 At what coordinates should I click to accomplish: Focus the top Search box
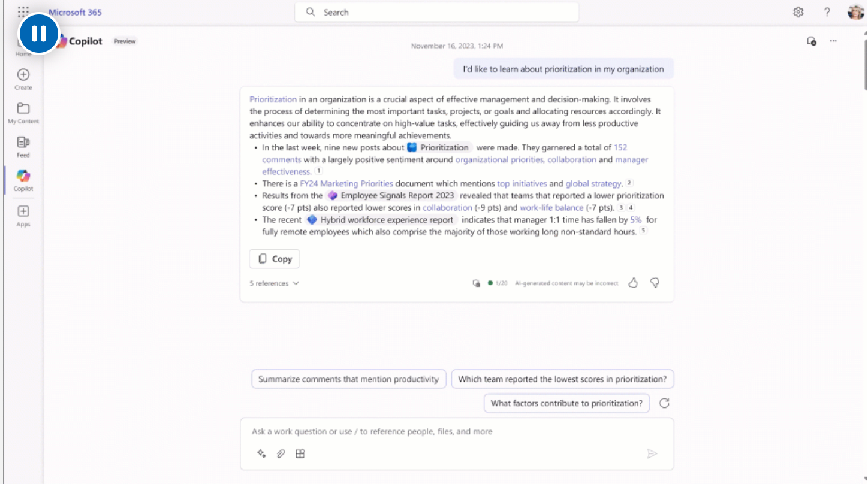click(436, 12)
